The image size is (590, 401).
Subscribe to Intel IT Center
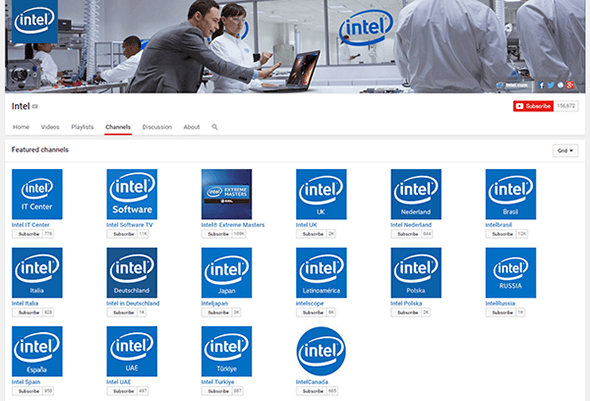[x=27, y=234]
